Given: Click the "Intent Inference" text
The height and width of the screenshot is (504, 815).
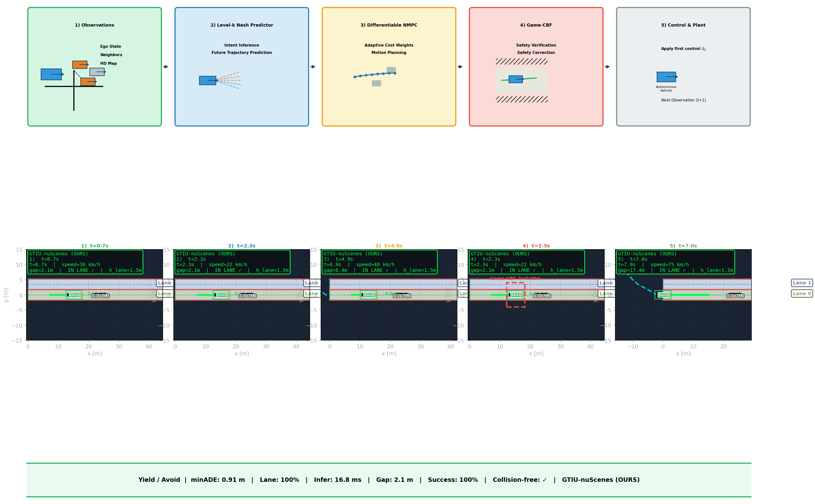Looking at the screenshot, I should [x=242, y=45].
